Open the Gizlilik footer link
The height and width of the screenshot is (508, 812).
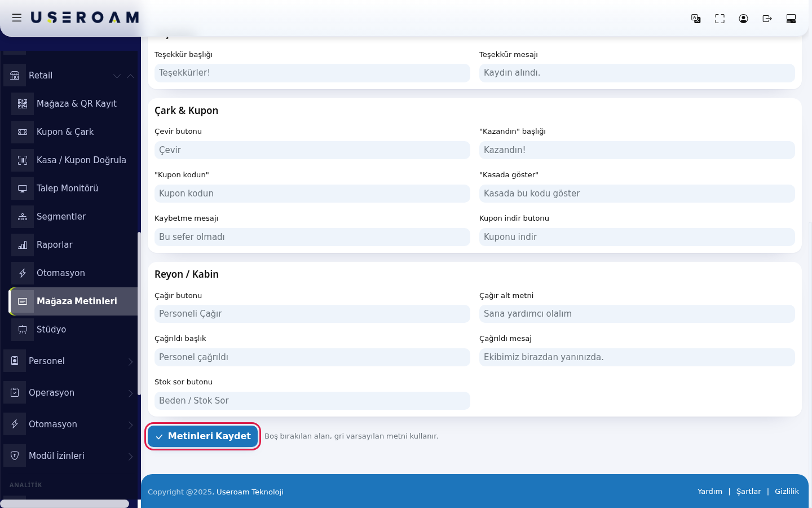click(x=787, y=492)
